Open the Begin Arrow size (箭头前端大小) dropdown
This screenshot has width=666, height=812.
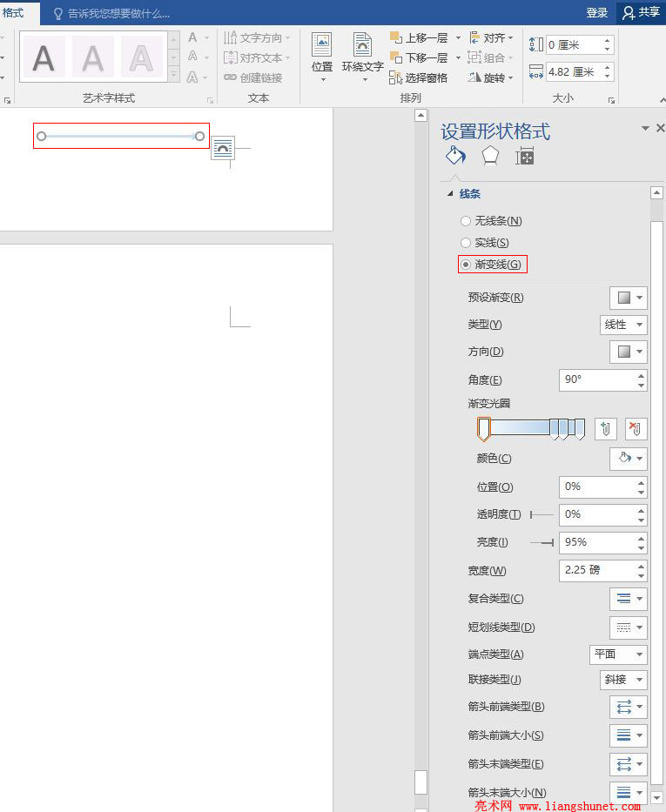[x=629, y=735]
